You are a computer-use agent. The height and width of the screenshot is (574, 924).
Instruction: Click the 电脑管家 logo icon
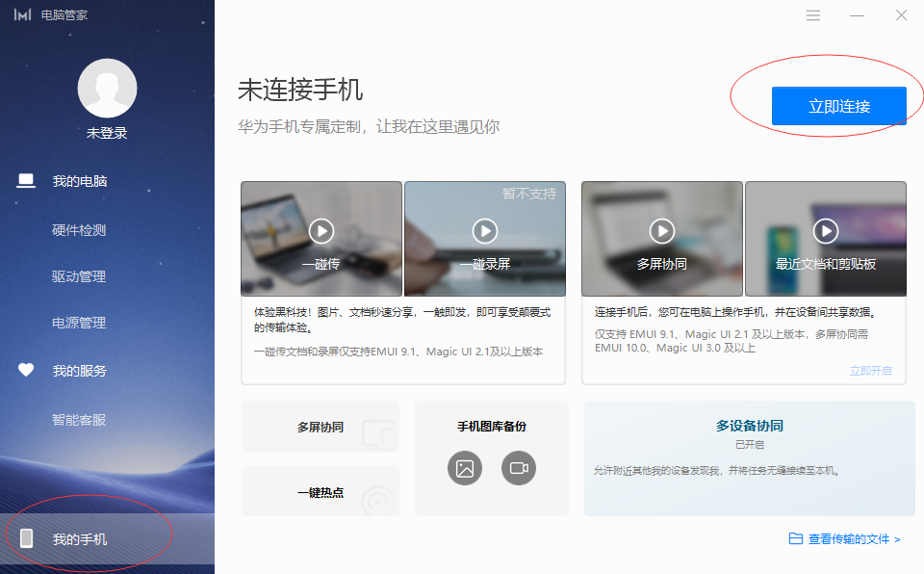pos(22,14)
